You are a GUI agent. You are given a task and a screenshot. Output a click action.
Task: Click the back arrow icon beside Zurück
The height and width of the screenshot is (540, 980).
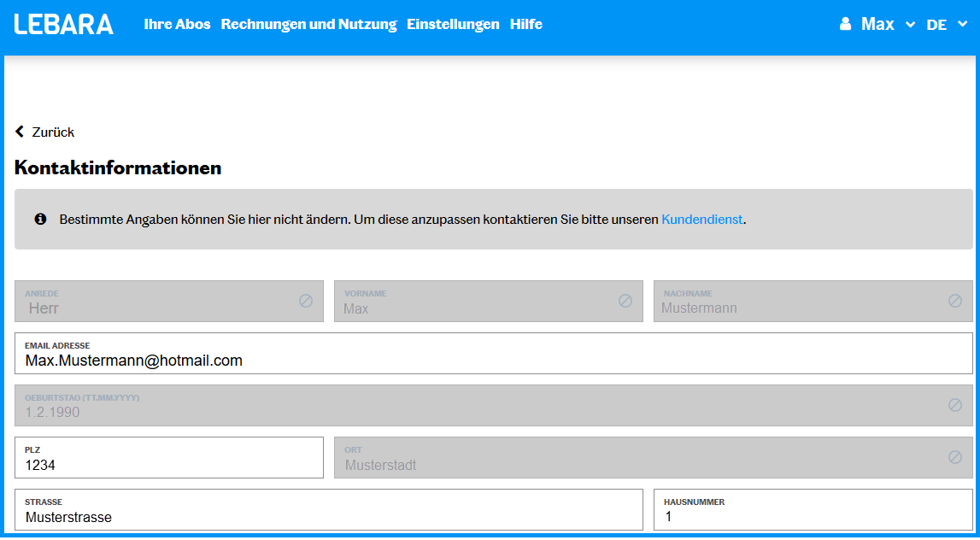[x=20, y=132]
